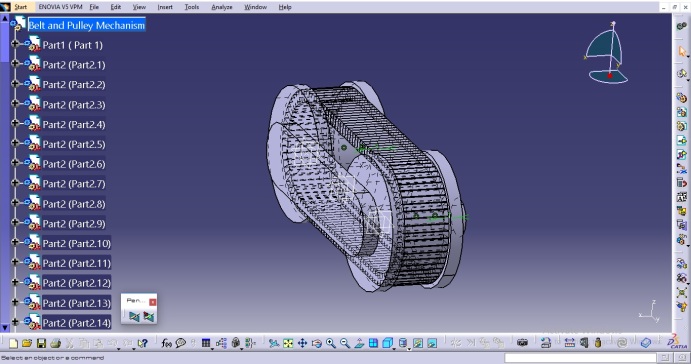Click the Shading view mode icon

point(402,343)
